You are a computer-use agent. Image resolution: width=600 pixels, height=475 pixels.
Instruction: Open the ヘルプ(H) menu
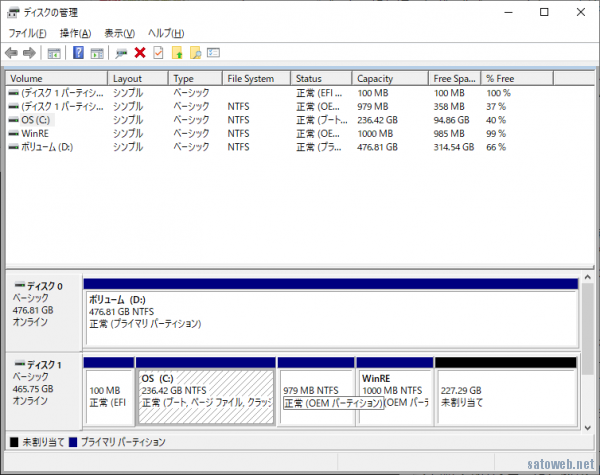pos(167,33)
